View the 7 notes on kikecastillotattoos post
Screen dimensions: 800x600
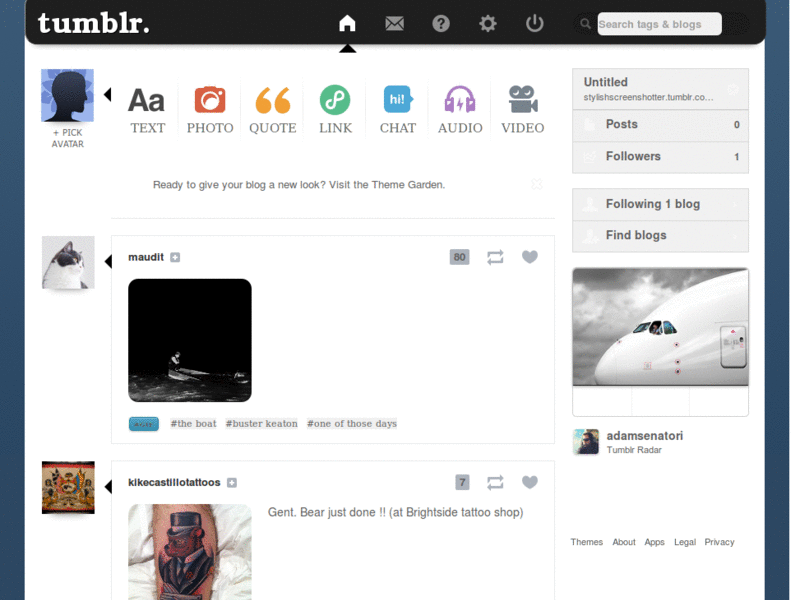462,482
